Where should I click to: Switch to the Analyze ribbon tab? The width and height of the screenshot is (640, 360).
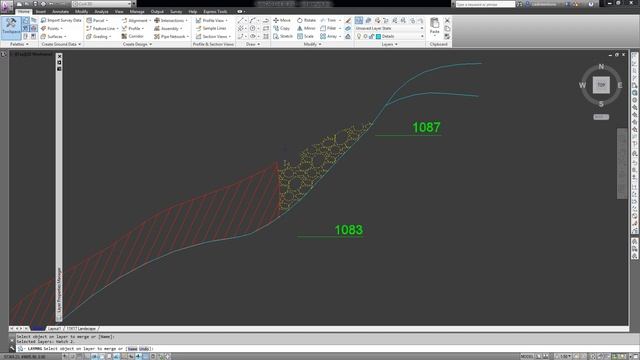(x=101, y=11)
